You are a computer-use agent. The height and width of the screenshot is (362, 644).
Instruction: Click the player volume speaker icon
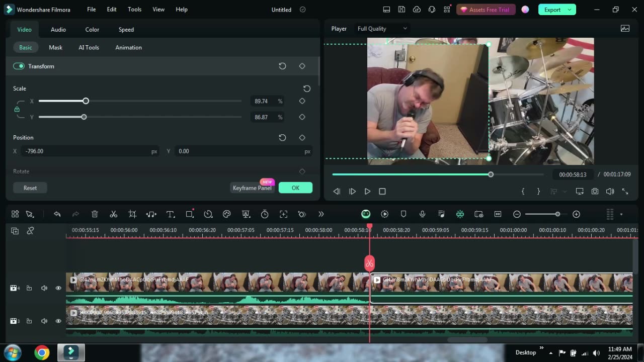[610, 192]
